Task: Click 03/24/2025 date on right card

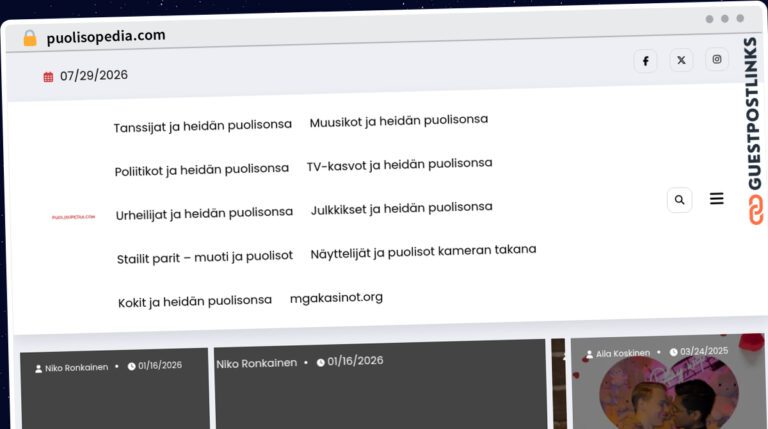Action: pos(704,351)
